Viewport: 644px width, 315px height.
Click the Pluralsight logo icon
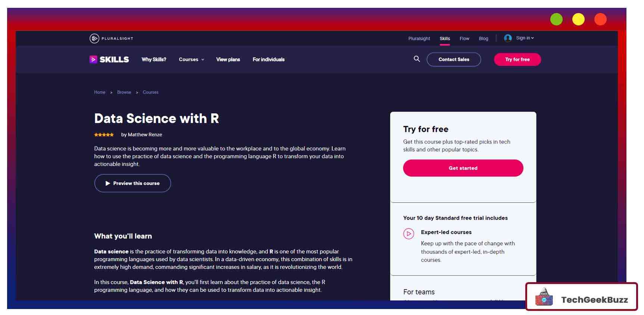[x=94, y=38]
